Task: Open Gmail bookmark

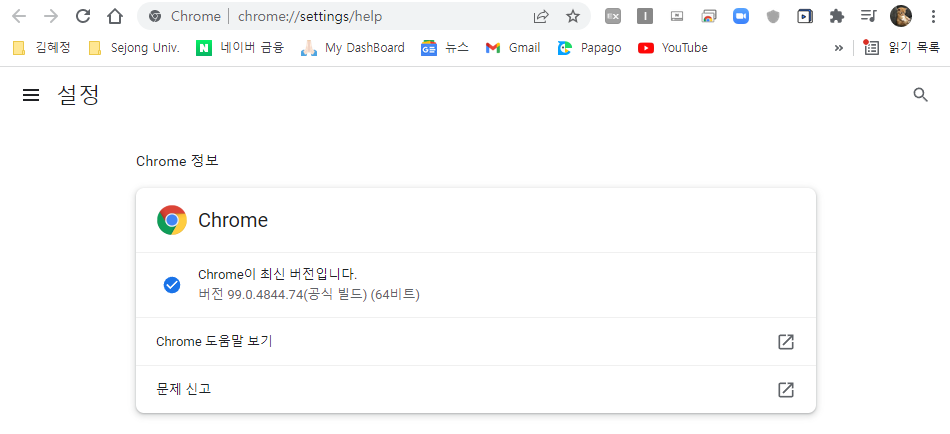Action: point(513,48)
